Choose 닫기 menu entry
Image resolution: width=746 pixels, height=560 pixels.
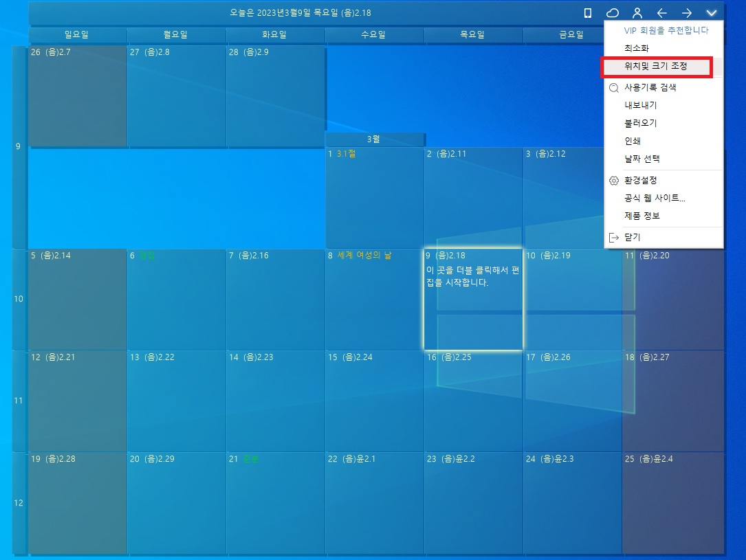pos(663,237)
